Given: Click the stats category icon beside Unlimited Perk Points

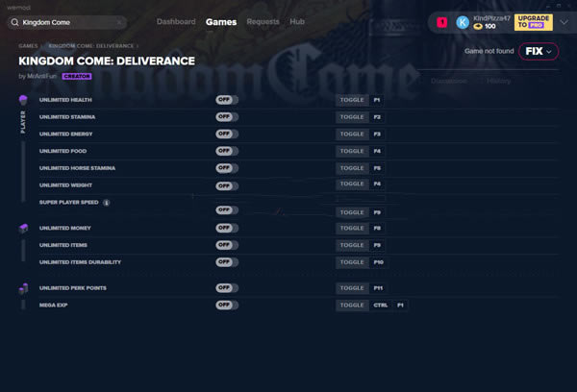Looking at the screenshot, I should (23, 288).
